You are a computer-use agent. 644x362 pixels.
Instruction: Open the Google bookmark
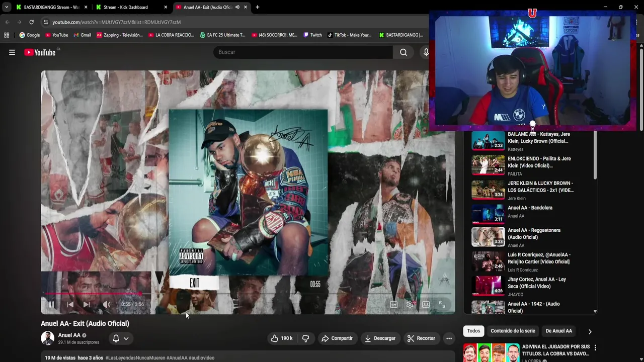[x=30, y=35]
